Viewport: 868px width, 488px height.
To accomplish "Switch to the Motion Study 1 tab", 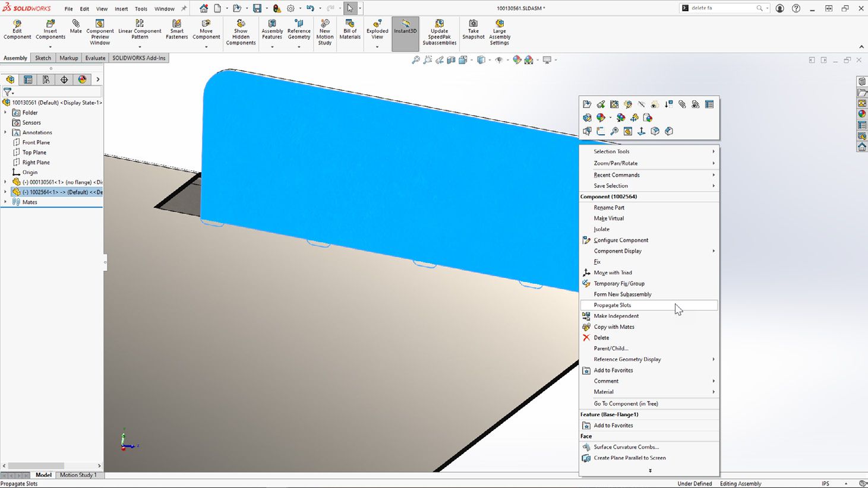I will [78, 474].
